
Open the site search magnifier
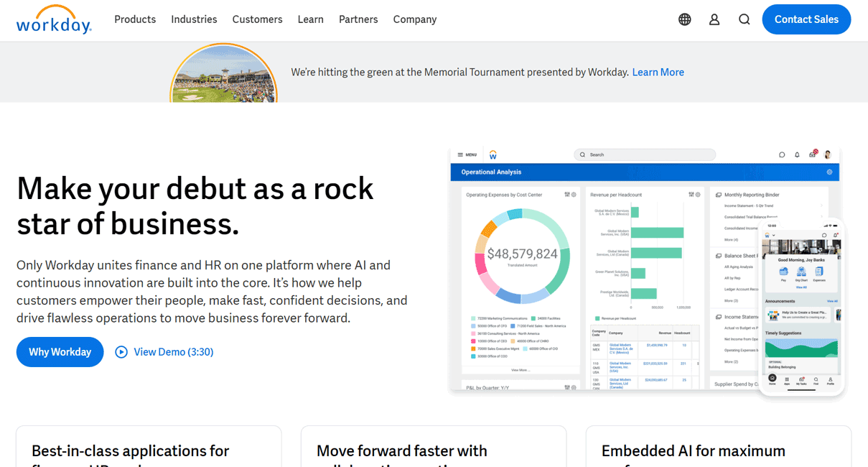745,19
